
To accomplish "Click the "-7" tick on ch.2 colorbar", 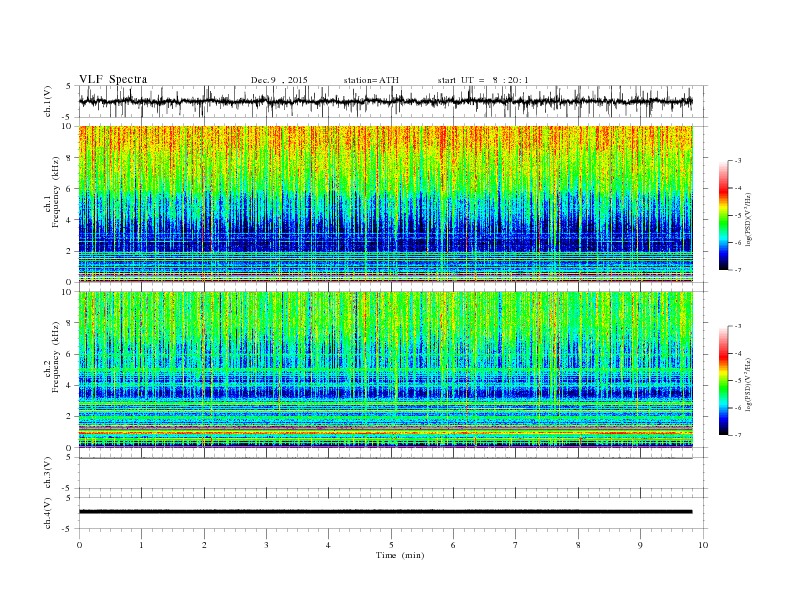I will [x=737, y=435].
